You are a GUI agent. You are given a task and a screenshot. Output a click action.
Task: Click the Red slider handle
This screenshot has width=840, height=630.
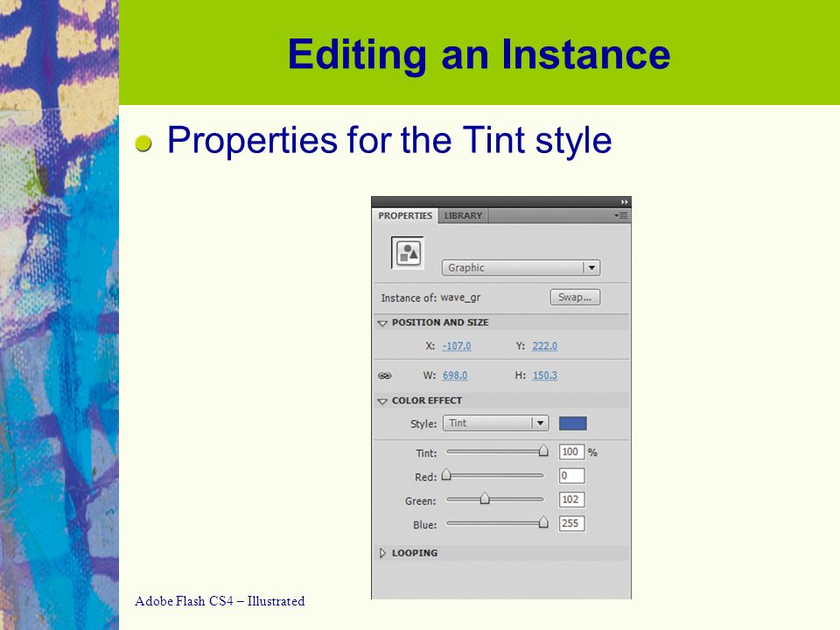point(446,474)
